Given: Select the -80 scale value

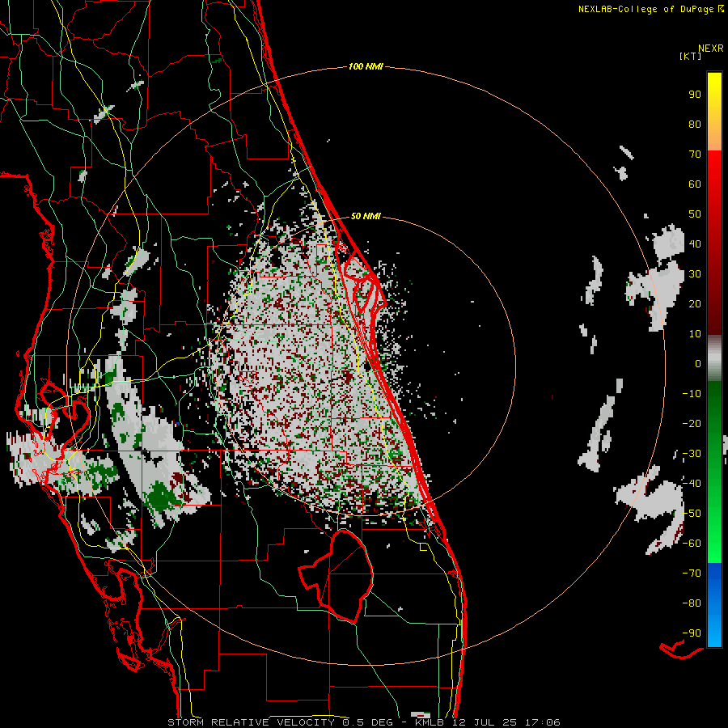Looking at the screenshot, I should [x=692, y=603].
